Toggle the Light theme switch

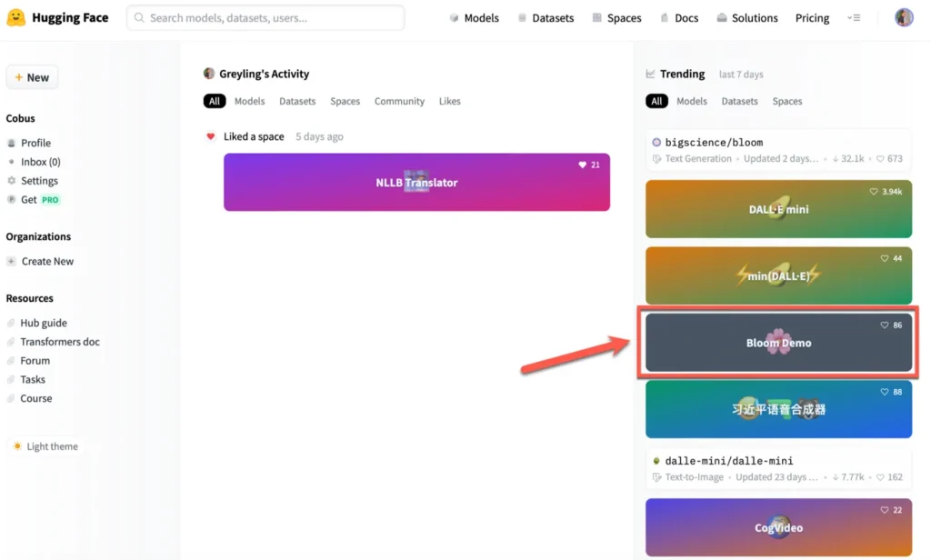tap(45, 446)
